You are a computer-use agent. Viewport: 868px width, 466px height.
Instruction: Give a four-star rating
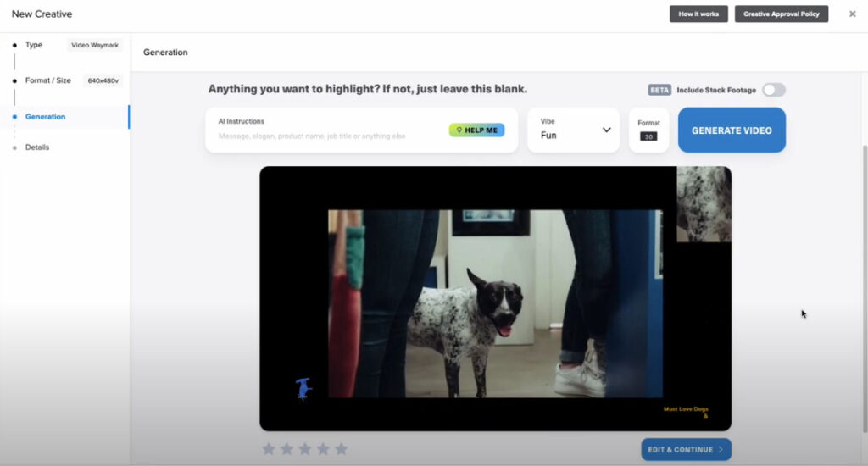[323, 449]
